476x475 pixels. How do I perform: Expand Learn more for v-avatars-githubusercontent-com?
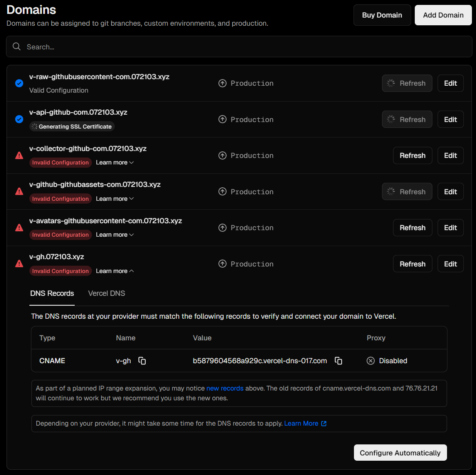(115, 235)
